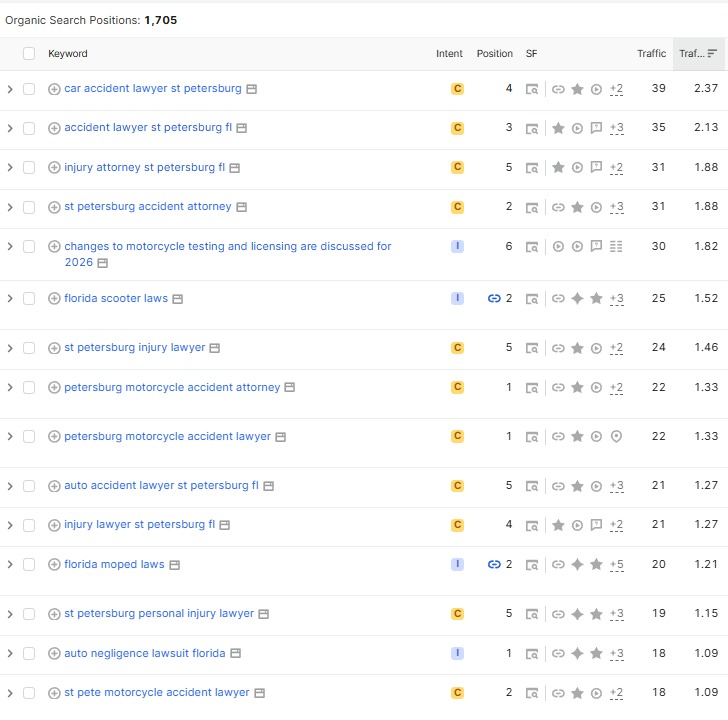Click the sitelinks icon in 'st petersburg accident attorney' row

pos(558,207)
